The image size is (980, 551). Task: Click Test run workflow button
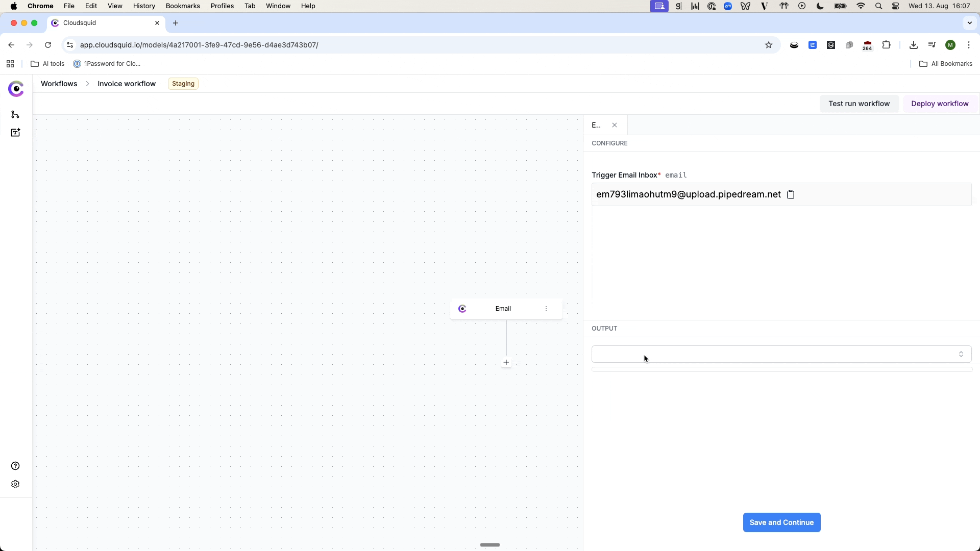coord(859,104)
